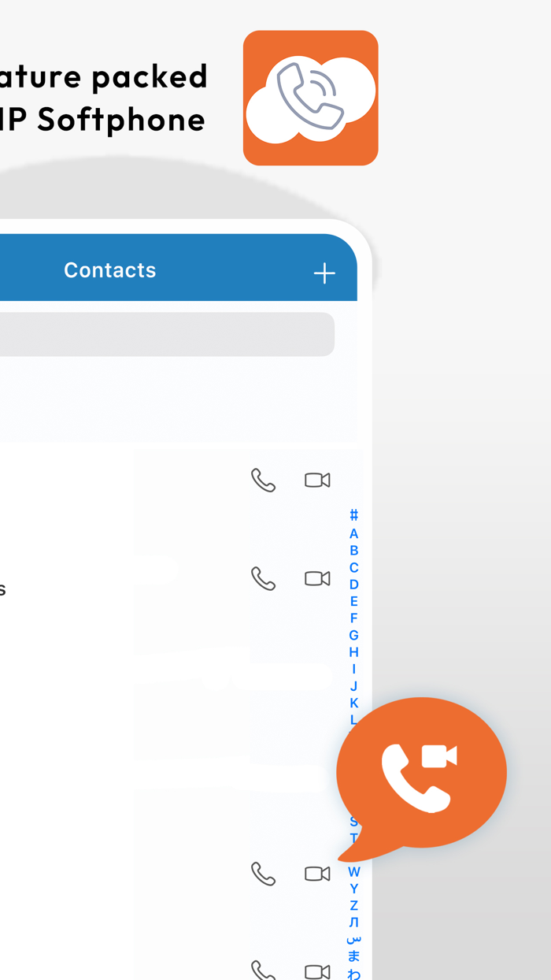Click the first contact's video call icon
This screenshot has height=980, width=551.
pyautogui.click(x=317, y=480)
